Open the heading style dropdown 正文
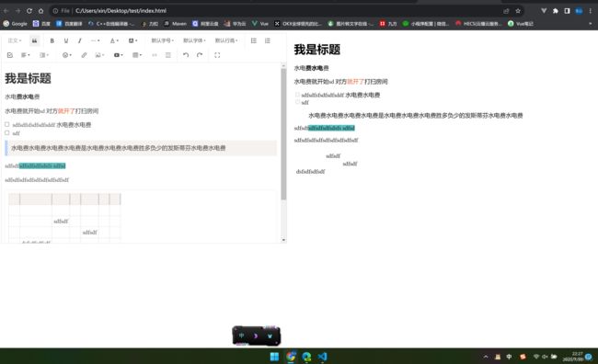 (15, 40)
